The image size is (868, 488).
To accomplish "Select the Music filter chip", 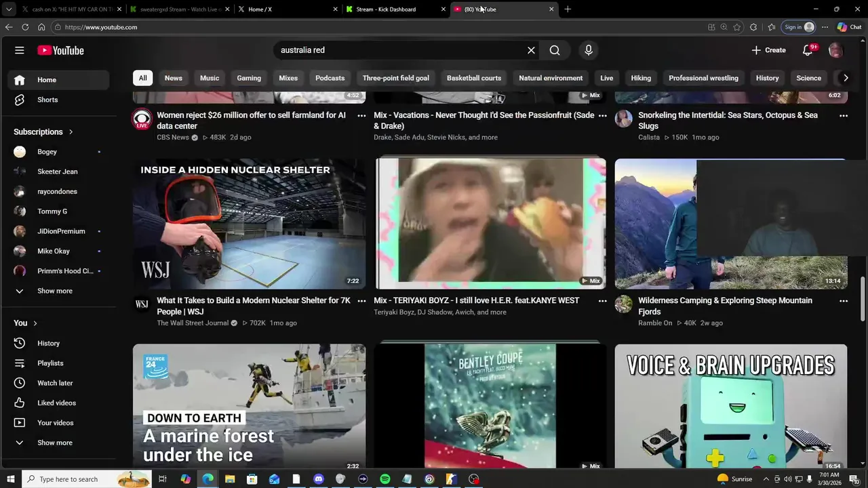I will pos(210,78).
